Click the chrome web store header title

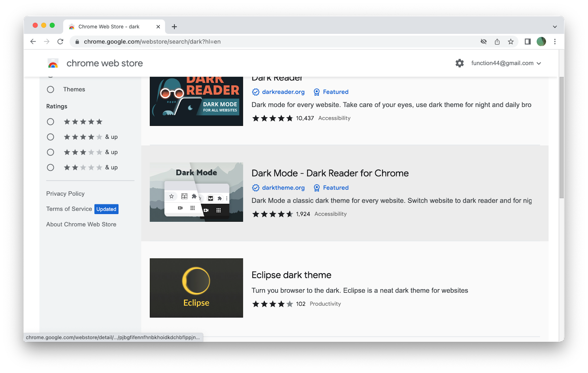(x=105, y=63)
